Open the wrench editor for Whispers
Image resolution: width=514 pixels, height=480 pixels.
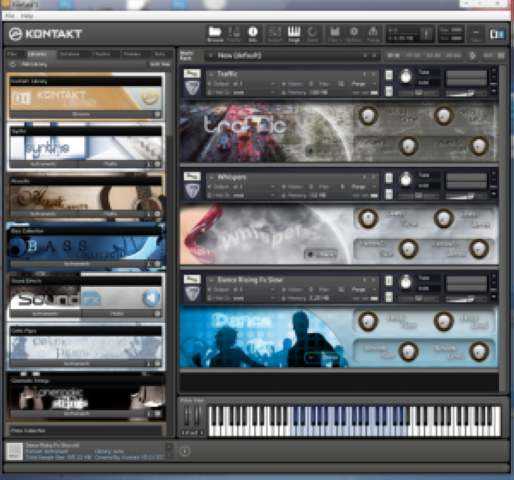tap(192, 176)
